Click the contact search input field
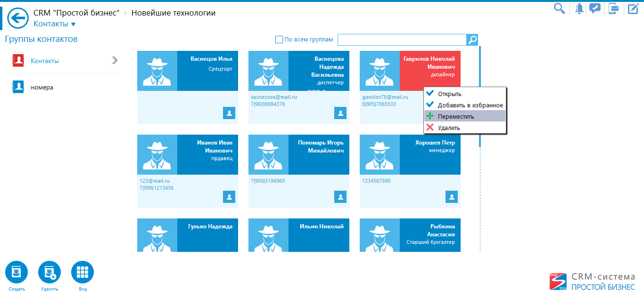 [x=402, y=40]
